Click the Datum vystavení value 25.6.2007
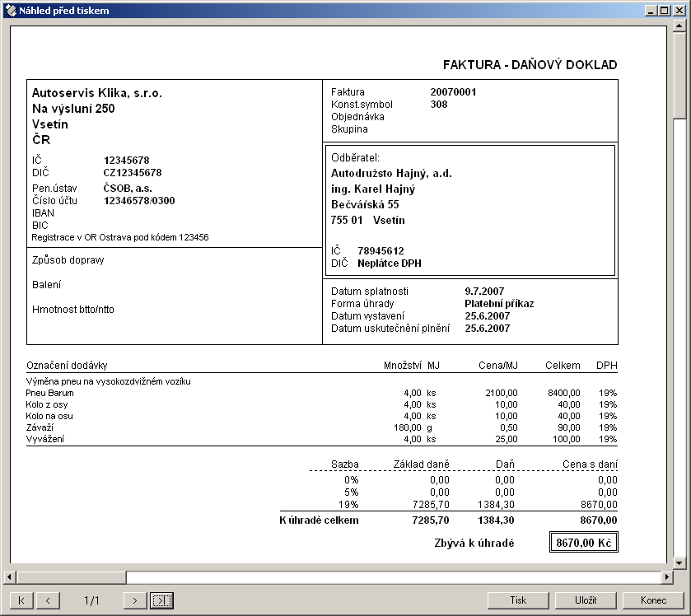Image resolution: width=691 pixels, height=616 pixels. click(x=487, y=316)
